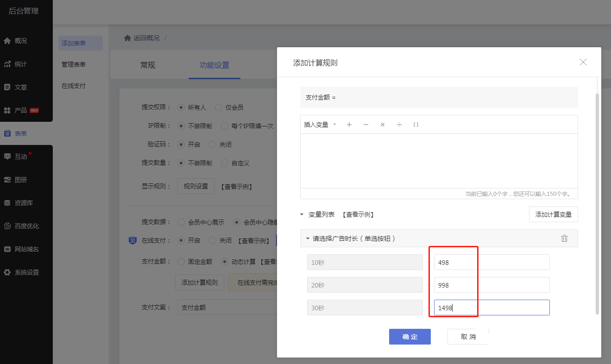Image resolution: width=611 pixels, height=364 pixels.
Task: Select 关闭 for the 验证码 option
Action: (213, 144)
